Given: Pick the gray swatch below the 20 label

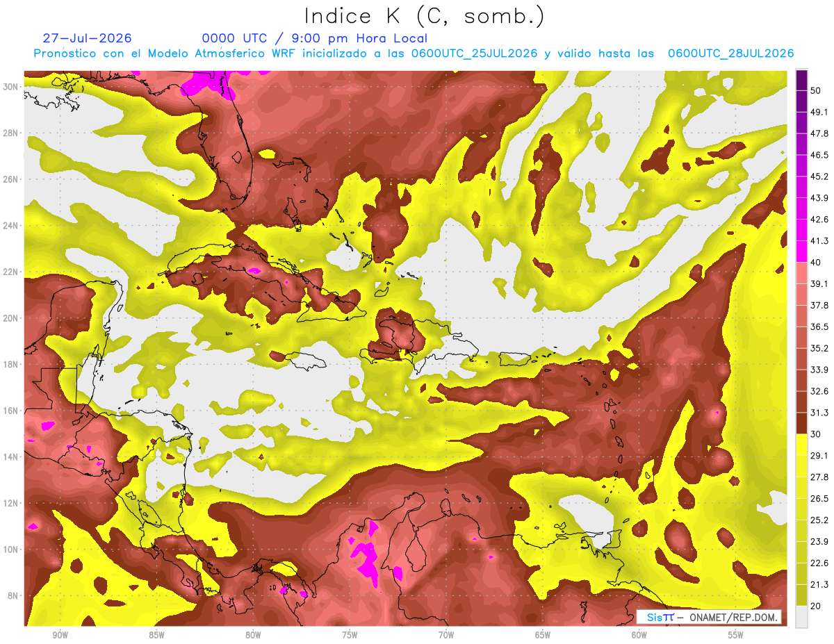Looking at the screenshot, I should tap(802, 617).
